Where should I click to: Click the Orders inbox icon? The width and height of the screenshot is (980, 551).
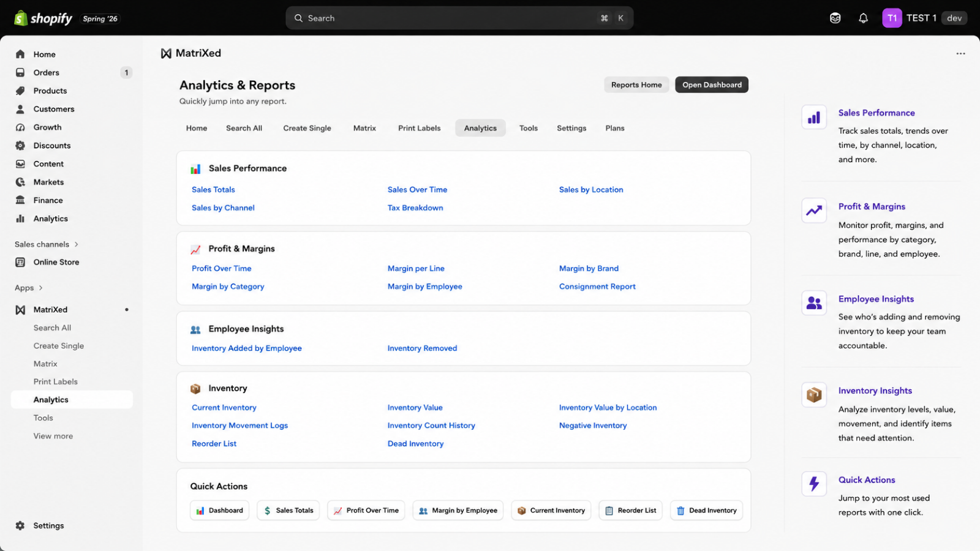pos(20,73)
